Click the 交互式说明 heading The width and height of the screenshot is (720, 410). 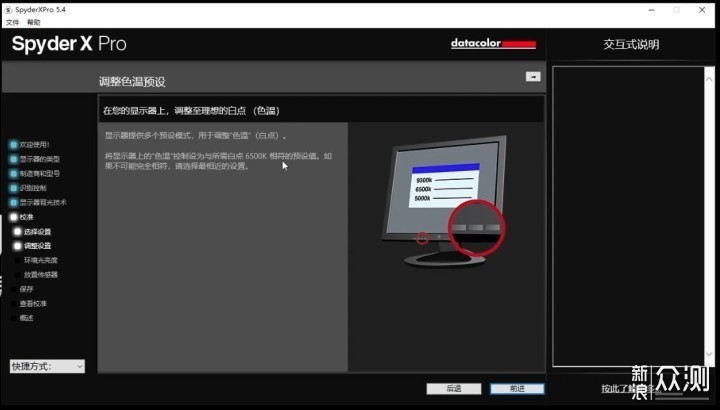631,45
